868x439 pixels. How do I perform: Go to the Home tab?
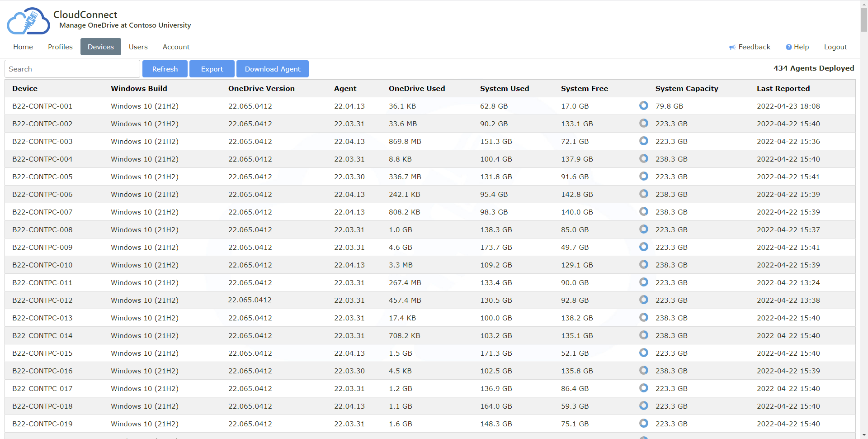pyautogui.click(x=23, y=47)
